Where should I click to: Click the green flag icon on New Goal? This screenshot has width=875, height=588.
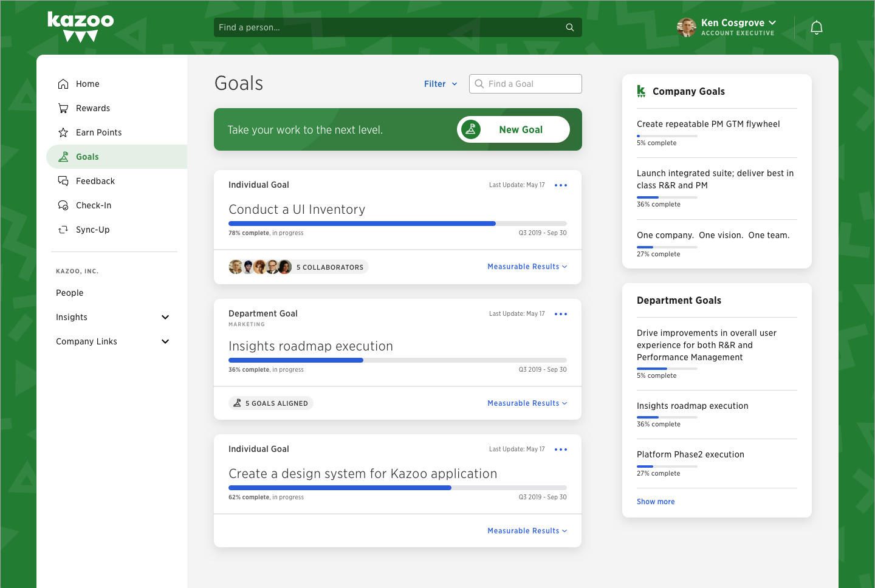click(471, 129)
